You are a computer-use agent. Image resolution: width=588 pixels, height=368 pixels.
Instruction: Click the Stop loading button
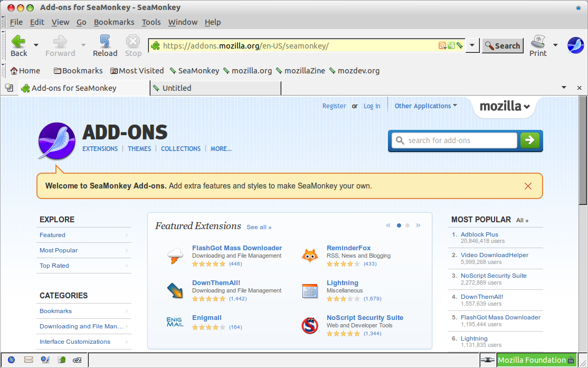click(133, 46)
